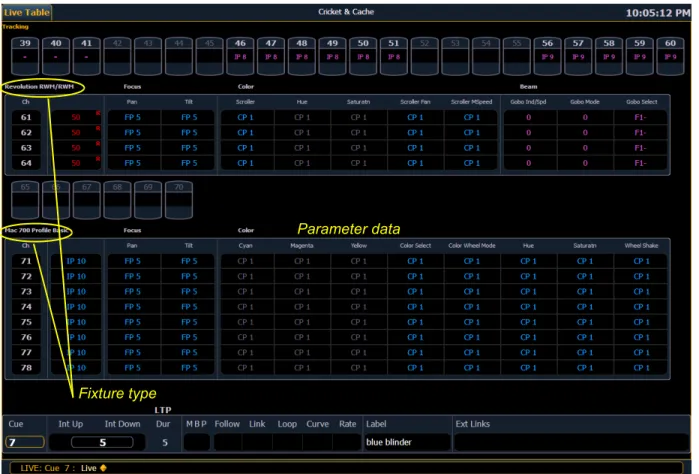Viewport: 699px width, 474px height.
Task: Click the 10:05:12 PM clock
Action: point(658,13)
